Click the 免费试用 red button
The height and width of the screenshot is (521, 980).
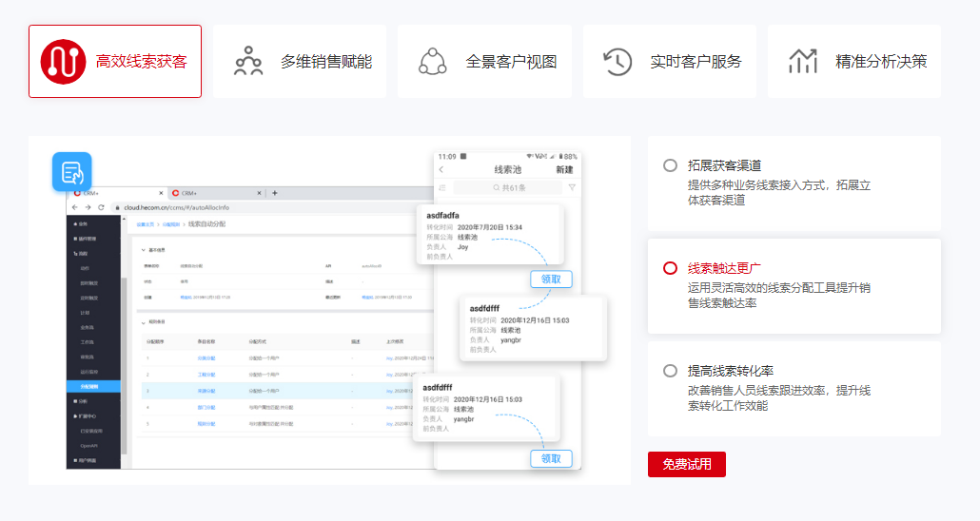pos(687,464)
